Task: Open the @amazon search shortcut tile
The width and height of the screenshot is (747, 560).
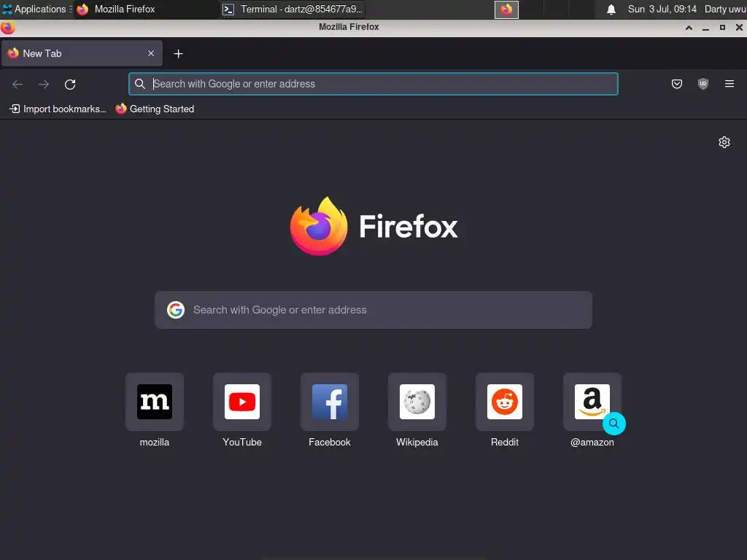Action: click(592, 402)
